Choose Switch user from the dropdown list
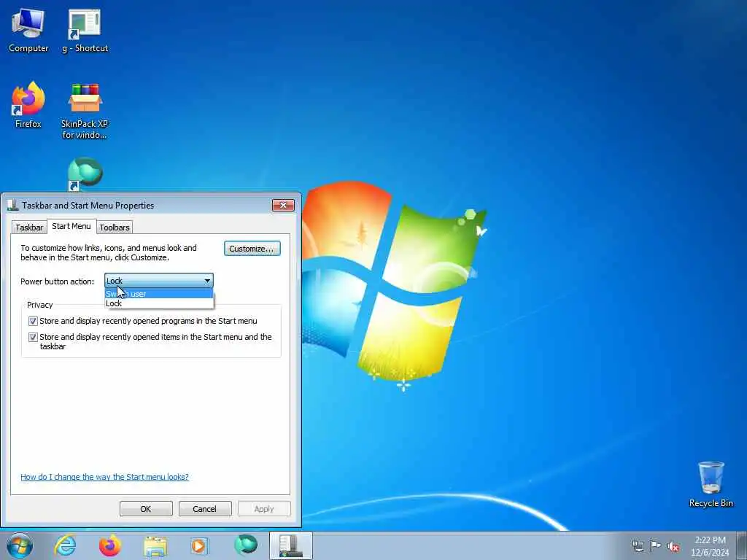This screenshot has width=747, height=560. click(158, 294)
